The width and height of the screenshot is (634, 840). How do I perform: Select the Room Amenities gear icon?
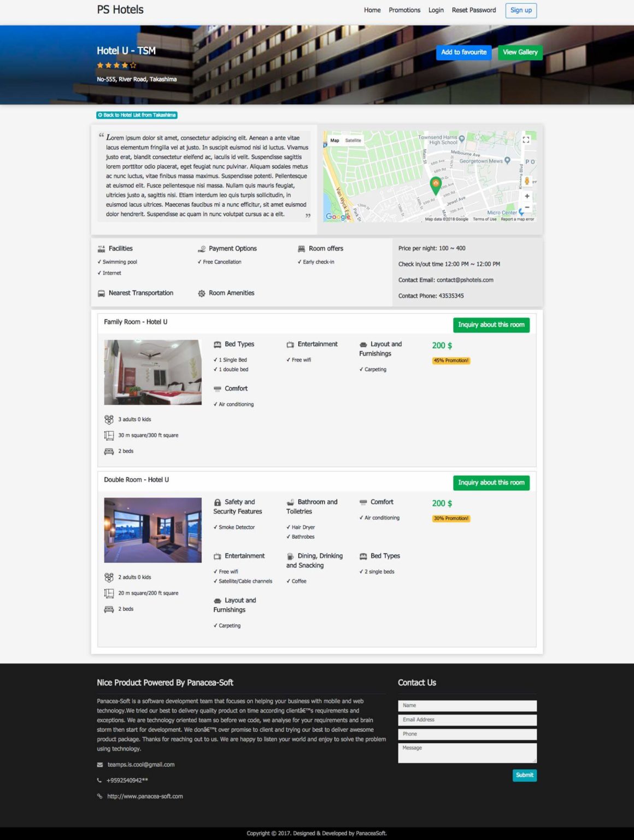tap(202, 293)
